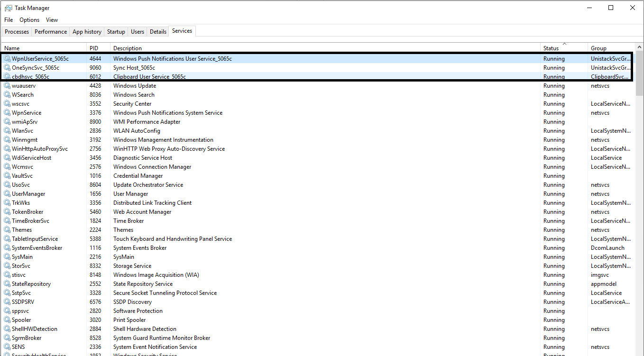Click the gear icon beside Winmgmt
This screenshot has height=356, width=644.
[7, 140]
